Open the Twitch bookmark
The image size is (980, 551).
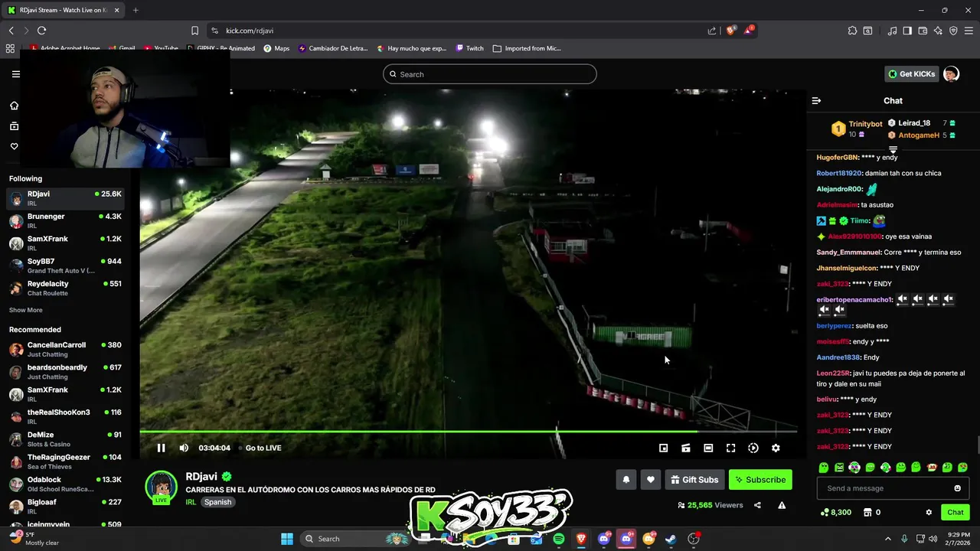[469, 48]
